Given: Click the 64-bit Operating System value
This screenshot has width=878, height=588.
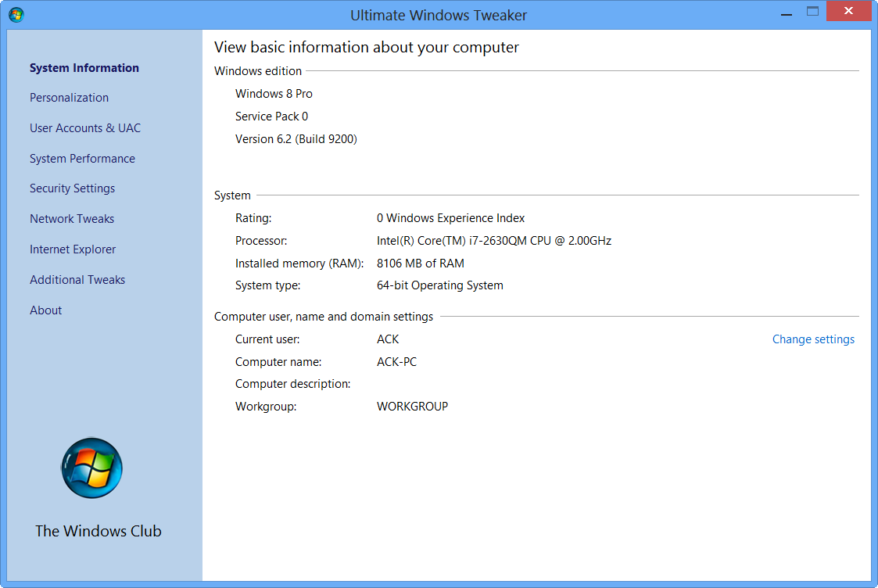Looking at the screenshot, I should point(439,285).
